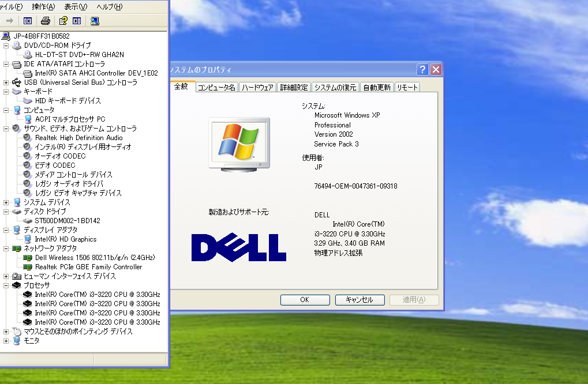Image resolution: width=588 pixels, height=384 pixels.
Task: Switch to the ハードウェア tab
Action: (x=257, y=87)
